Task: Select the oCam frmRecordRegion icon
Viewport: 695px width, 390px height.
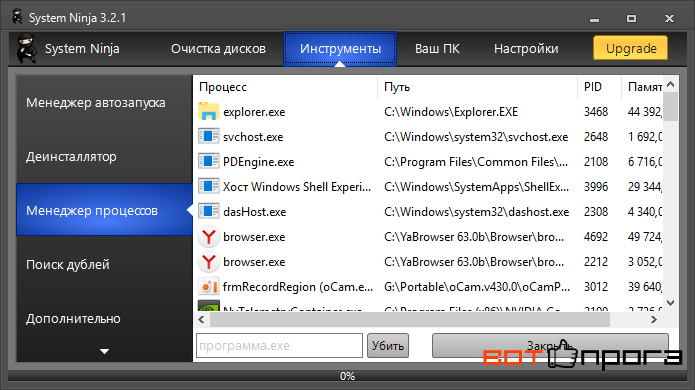Action: tap(208, 287)
